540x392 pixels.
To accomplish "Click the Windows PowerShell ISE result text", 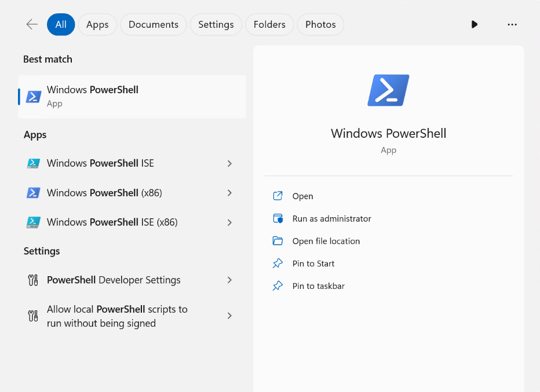I will pyautogui.click(x=101, y=163).
